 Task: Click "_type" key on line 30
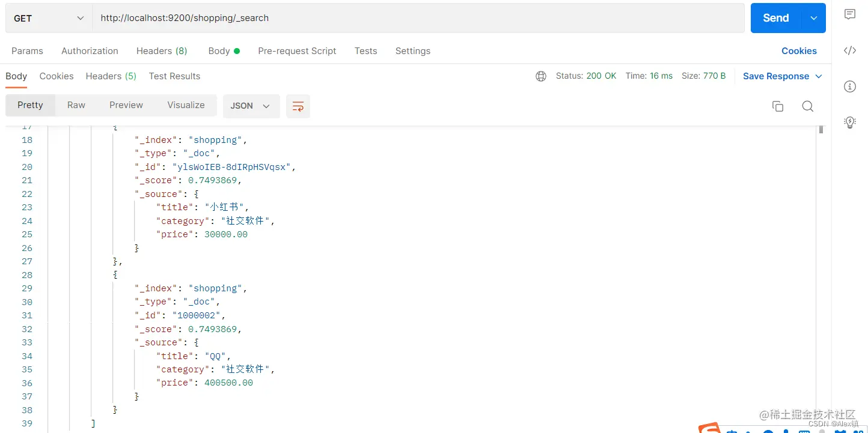(153, 302)
